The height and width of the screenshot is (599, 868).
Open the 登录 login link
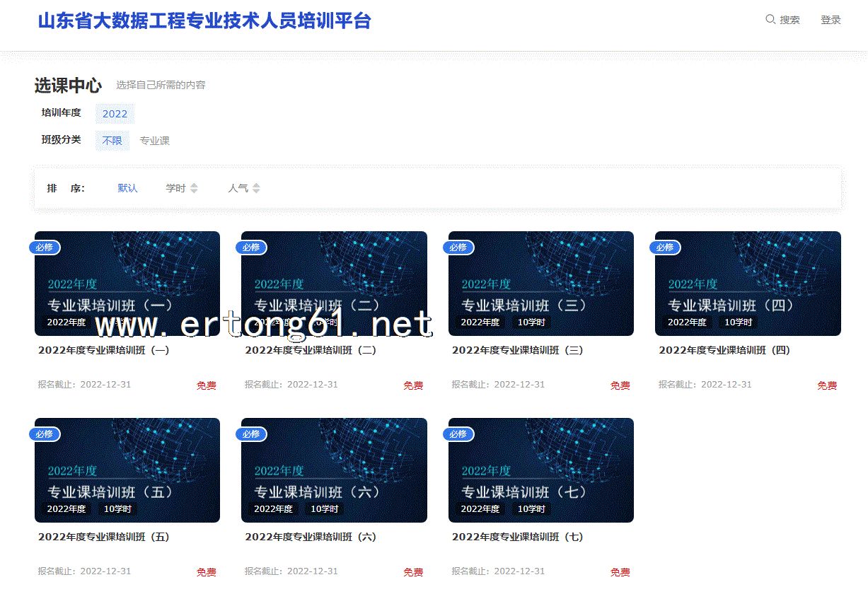(831, 21)
